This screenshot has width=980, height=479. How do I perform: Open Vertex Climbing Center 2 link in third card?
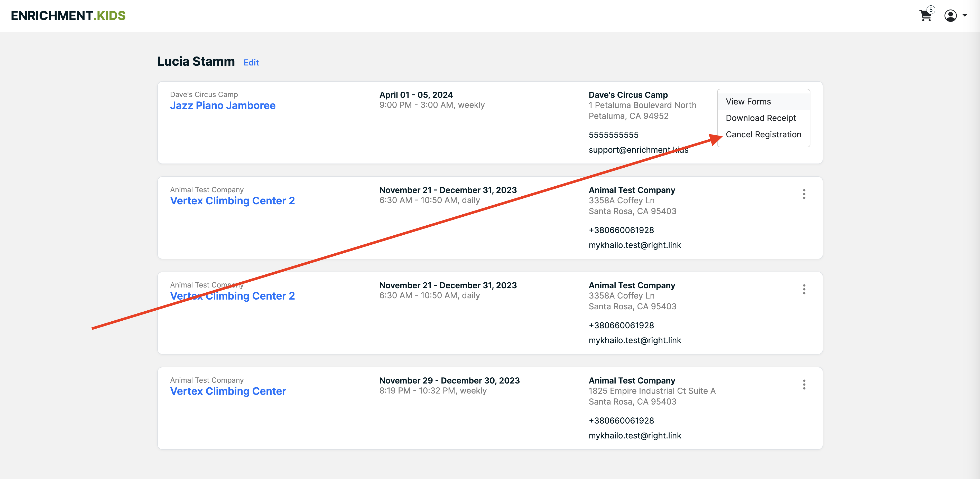click(x=232, y=296)
